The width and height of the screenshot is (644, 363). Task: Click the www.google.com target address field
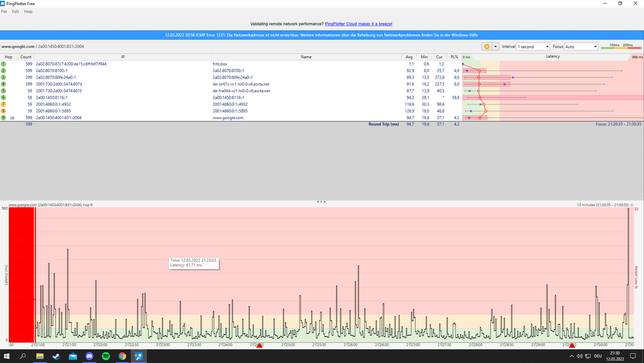tap(43, 46)
